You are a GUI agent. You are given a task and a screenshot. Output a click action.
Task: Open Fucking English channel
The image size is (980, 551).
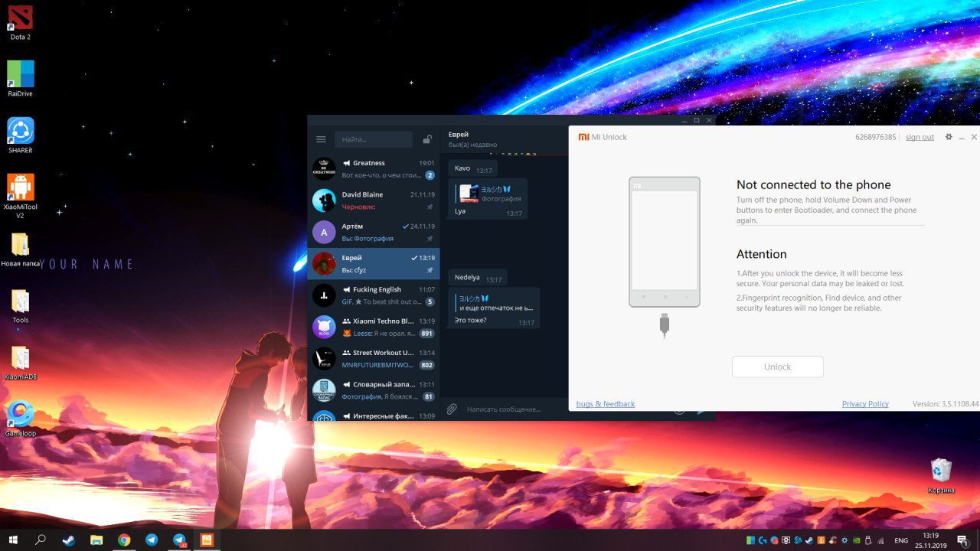point(374,295)
